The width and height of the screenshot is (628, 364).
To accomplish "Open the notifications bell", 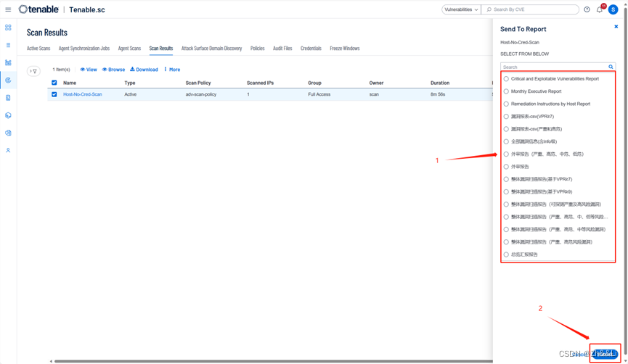I will coord(600,9).
